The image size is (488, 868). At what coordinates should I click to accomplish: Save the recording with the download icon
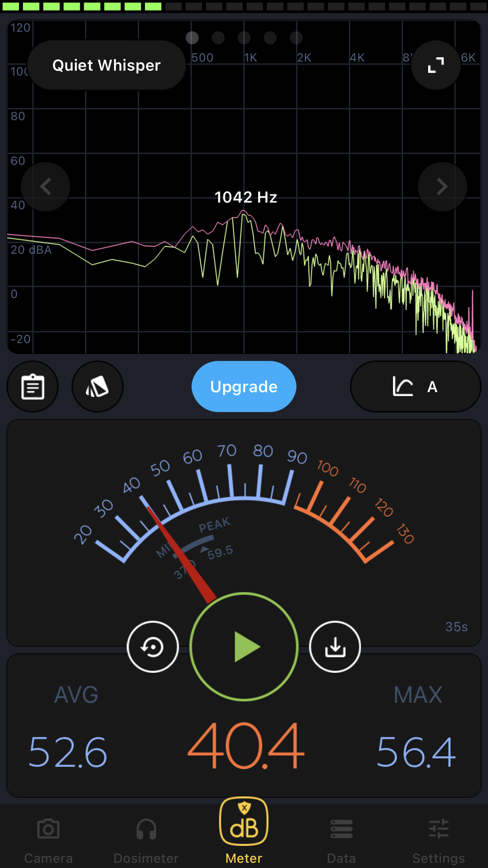point(335,647)
